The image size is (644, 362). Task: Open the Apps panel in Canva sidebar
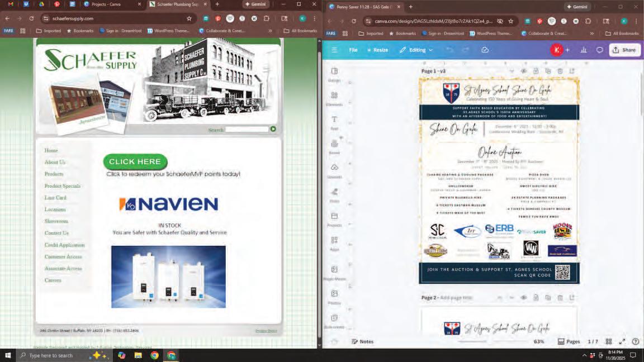334,244
